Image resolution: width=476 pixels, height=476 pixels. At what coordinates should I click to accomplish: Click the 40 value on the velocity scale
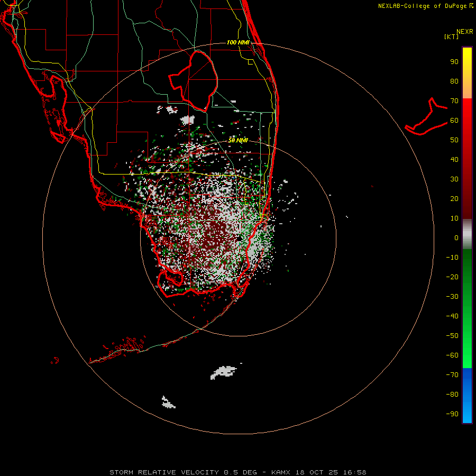pyautogui.click(x=454, y=160)
